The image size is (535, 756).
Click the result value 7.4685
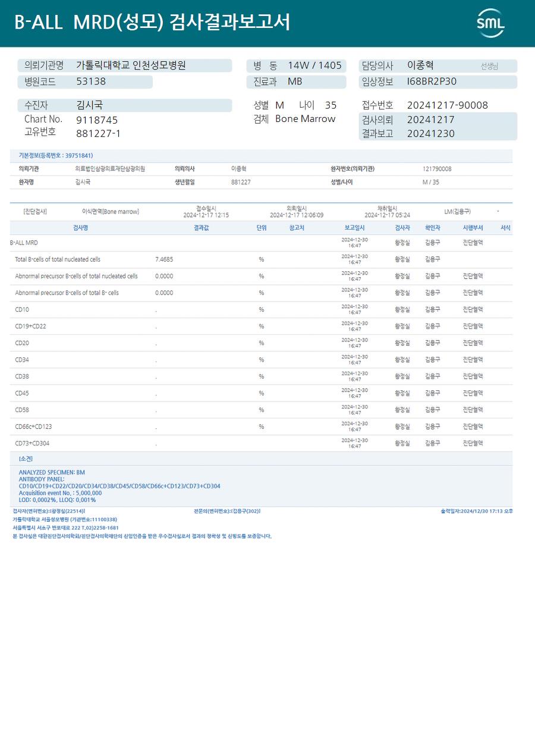tap(164, 259)
